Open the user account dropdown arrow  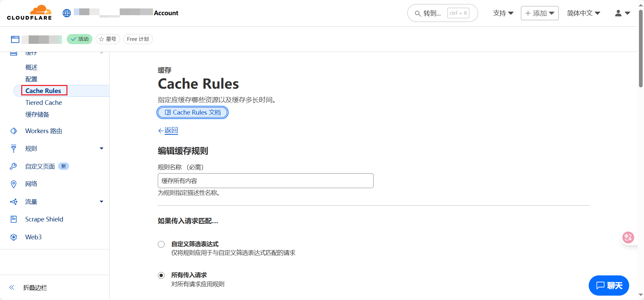[x=627, y=13]
